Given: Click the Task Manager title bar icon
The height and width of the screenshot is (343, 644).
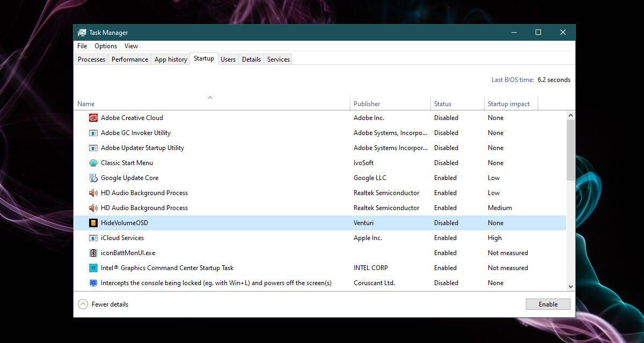Looking at the screenshot, I should tap(82, 33).
